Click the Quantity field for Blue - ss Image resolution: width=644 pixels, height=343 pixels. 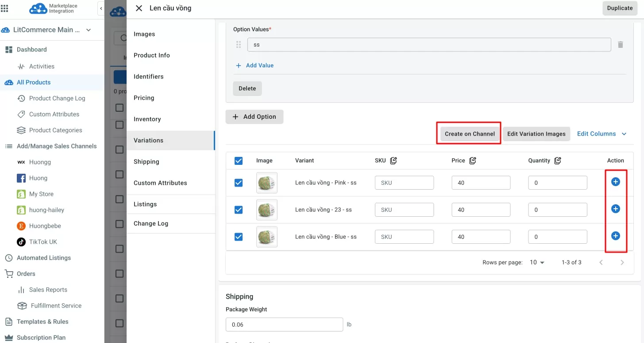coord(558,237)
